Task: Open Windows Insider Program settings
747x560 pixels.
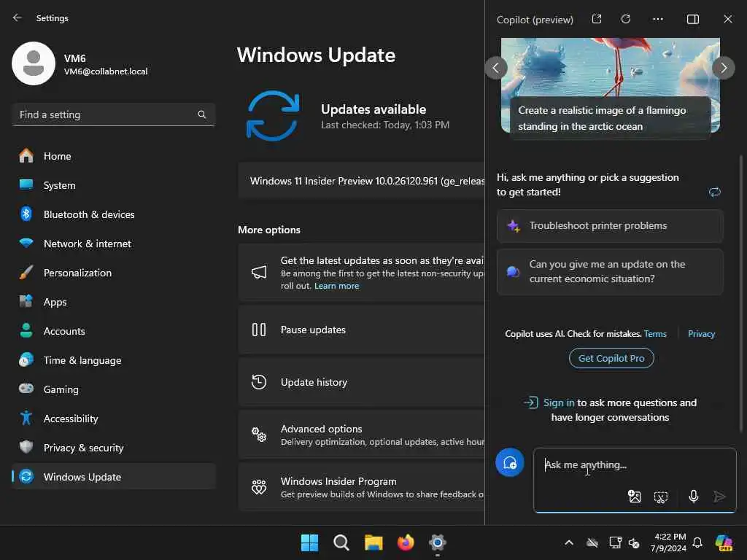Action: [362, 487]
